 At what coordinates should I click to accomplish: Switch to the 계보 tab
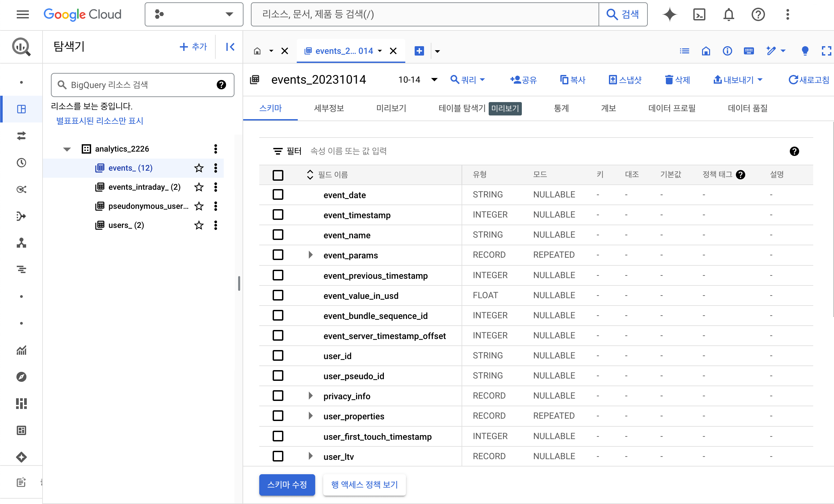click(x=608, y=108)
